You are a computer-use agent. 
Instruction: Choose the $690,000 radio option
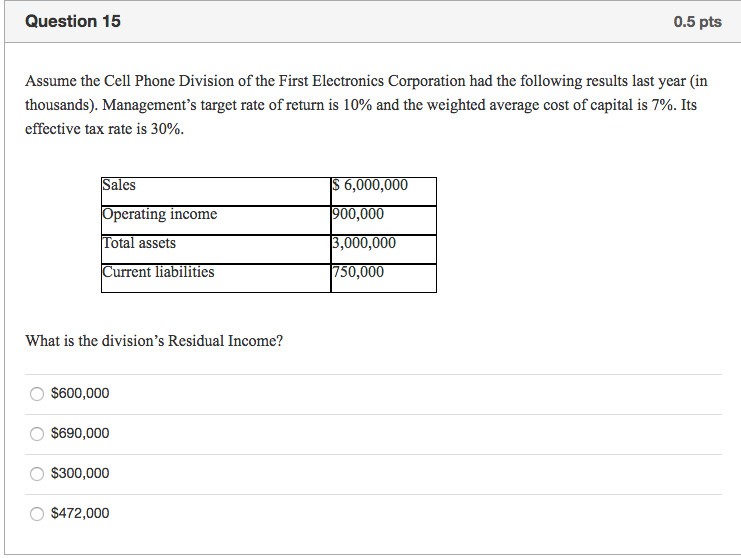(x=37, y=434)
